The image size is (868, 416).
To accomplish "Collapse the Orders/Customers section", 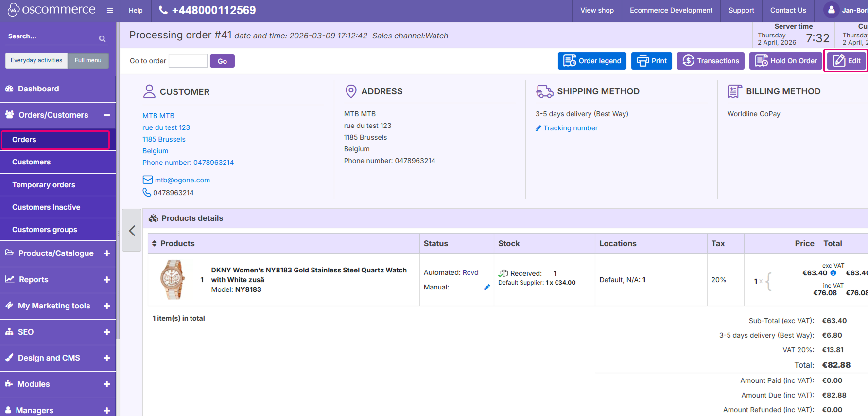I will click(x=106, y=115).
